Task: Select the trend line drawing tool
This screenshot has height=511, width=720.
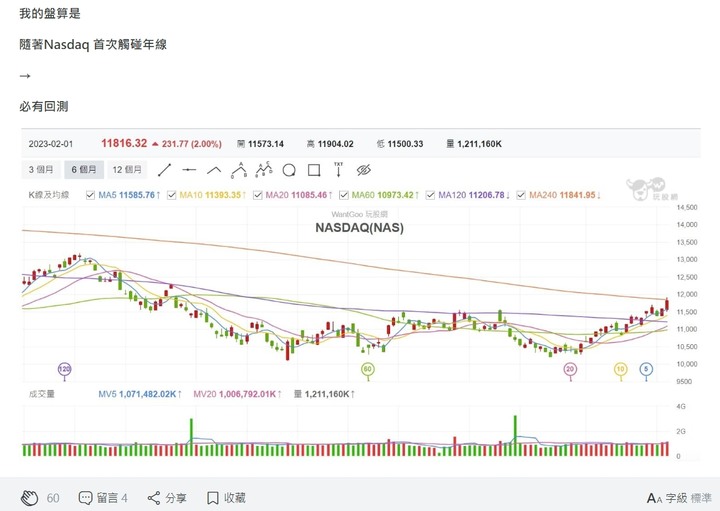Action: [x=164, y=170]
